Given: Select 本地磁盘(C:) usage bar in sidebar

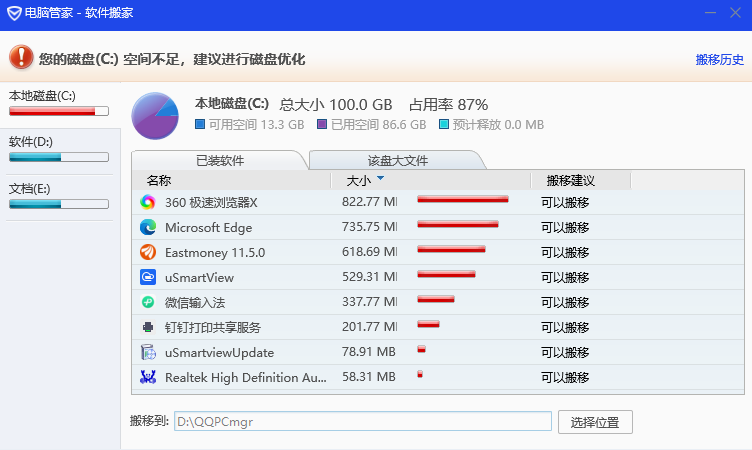Looking at the screenshot, I should click(x=58, y=112).
